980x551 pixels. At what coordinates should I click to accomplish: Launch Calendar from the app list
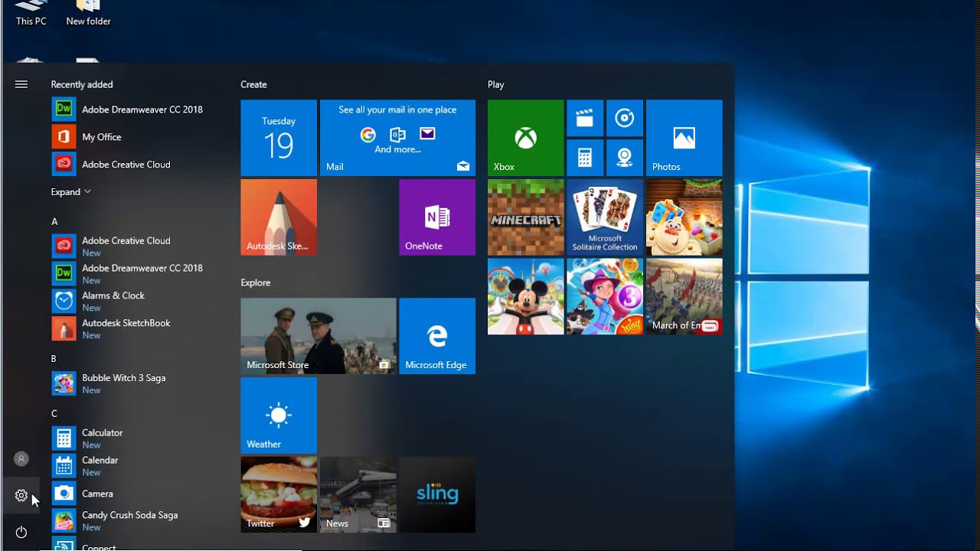[138, 466]
